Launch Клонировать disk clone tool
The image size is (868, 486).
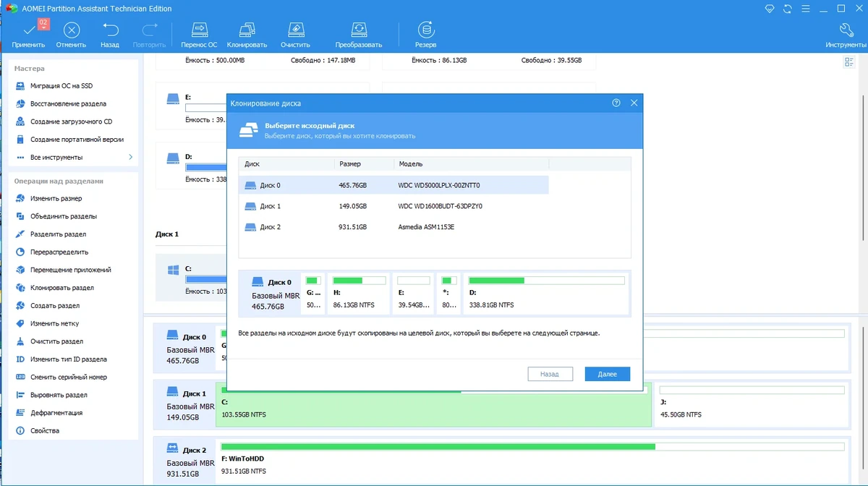pyautogui.click(x=247, y=34)
